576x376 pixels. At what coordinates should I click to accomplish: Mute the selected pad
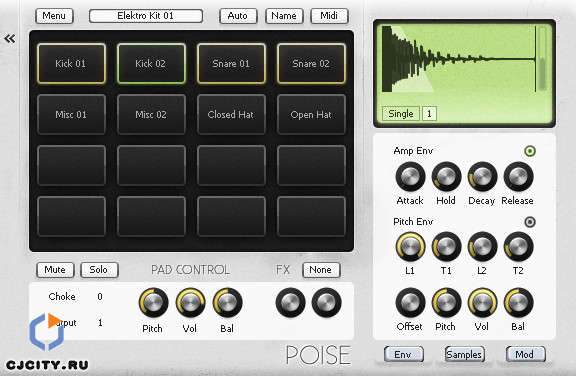pos(55,270)
